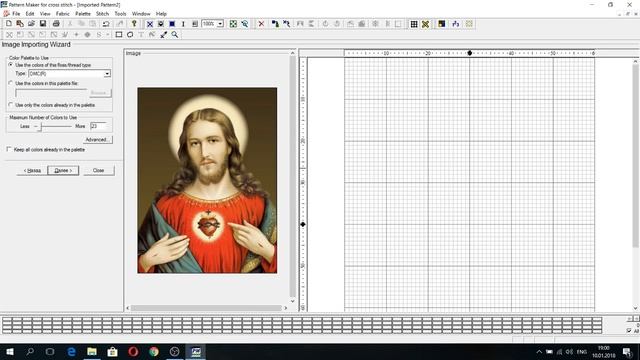This screenshot has width=640, height=360.
Task: Click the blue symbols toolbar icon
Action: pos(456,24)
